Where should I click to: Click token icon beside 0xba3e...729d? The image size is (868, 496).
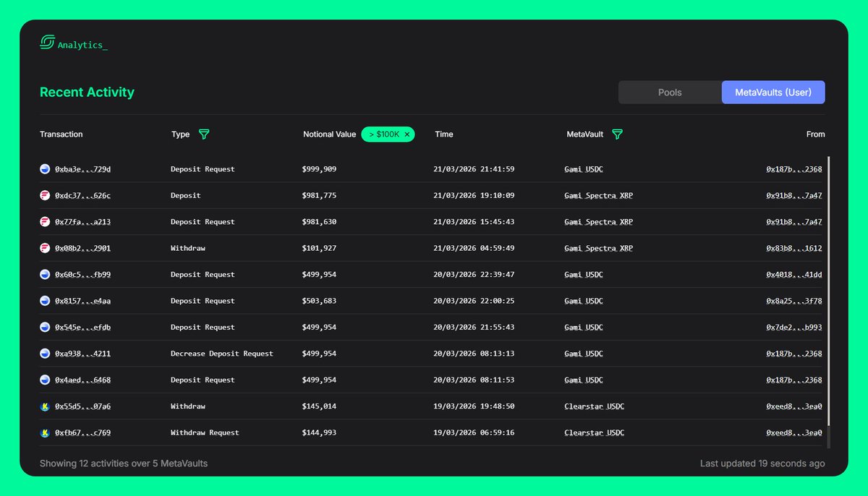45,169
